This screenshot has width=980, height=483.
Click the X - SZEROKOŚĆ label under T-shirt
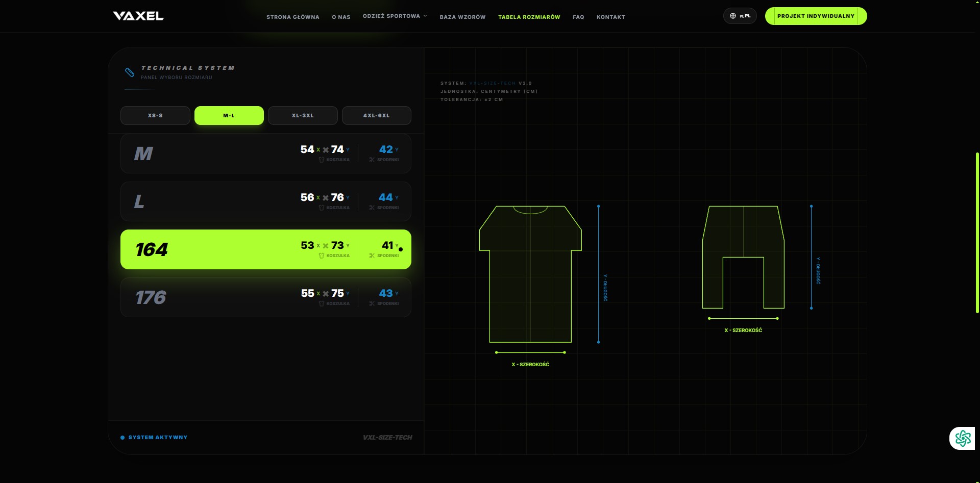(x=530, y=365)
